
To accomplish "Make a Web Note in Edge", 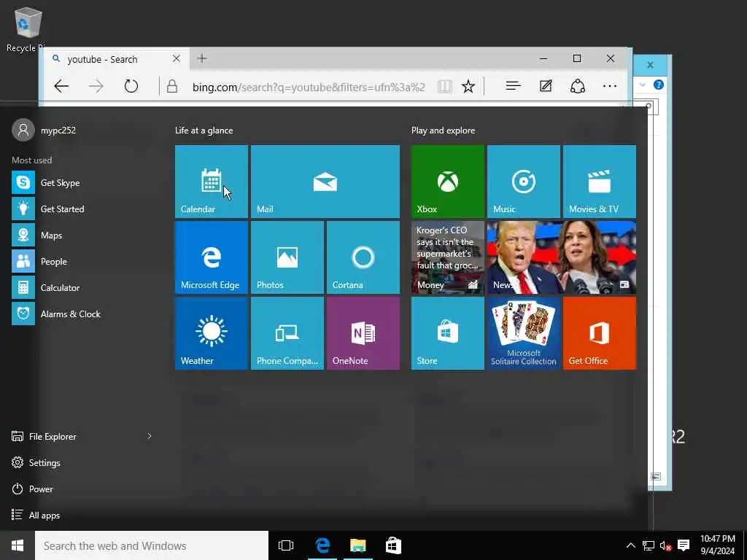I will [546, 86].
